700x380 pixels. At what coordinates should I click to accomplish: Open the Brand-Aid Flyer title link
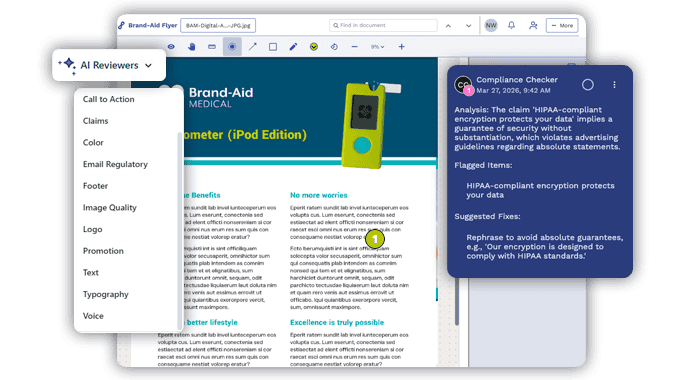tap(153, 25)
